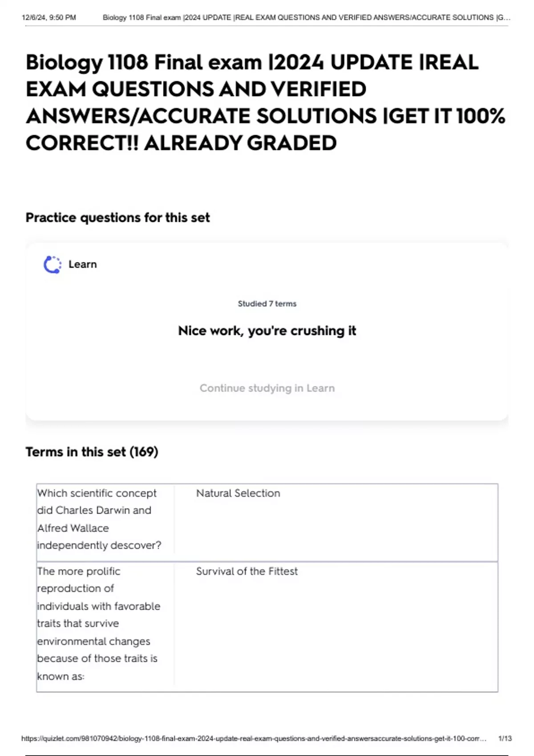Image resolution: width=534 pixels, height=756 pixels.
Task: Select 'Nice work, you're crushing it' heading
Action: [267, 331]
